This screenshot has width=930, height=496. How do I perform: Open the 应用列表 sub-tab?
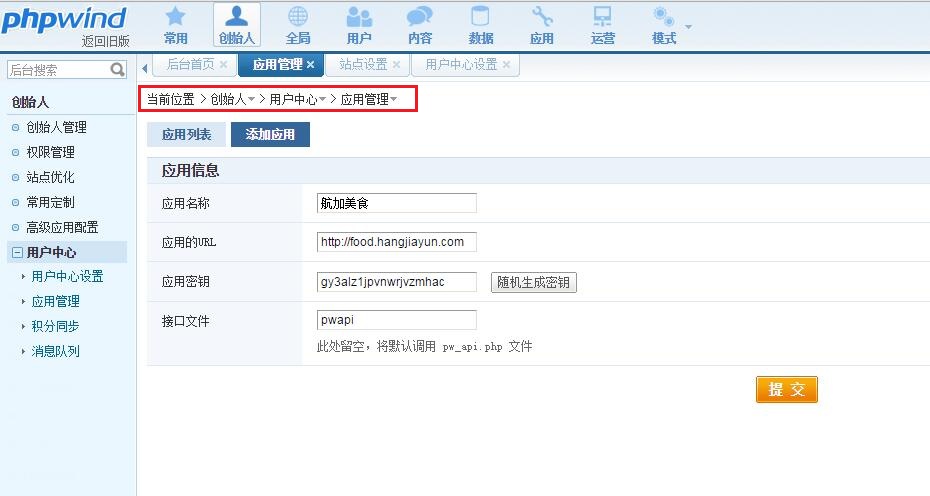pos(186,135)
